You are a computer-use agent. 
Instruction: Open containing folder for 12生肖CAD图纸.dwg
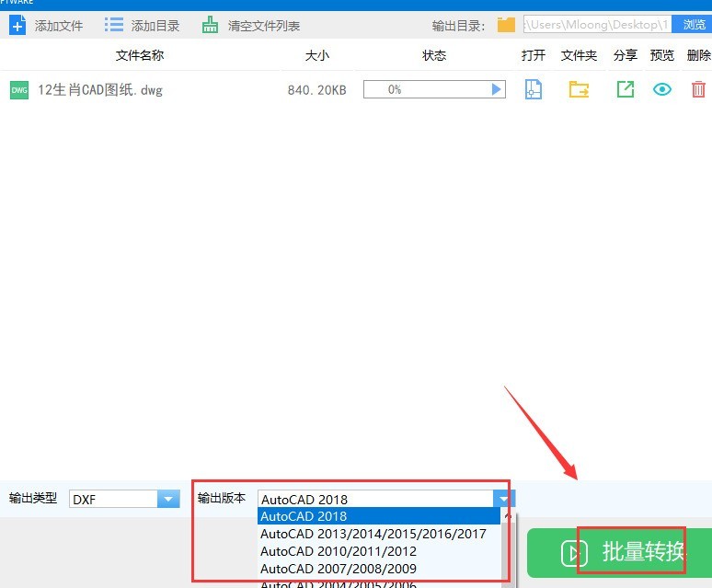579,89
